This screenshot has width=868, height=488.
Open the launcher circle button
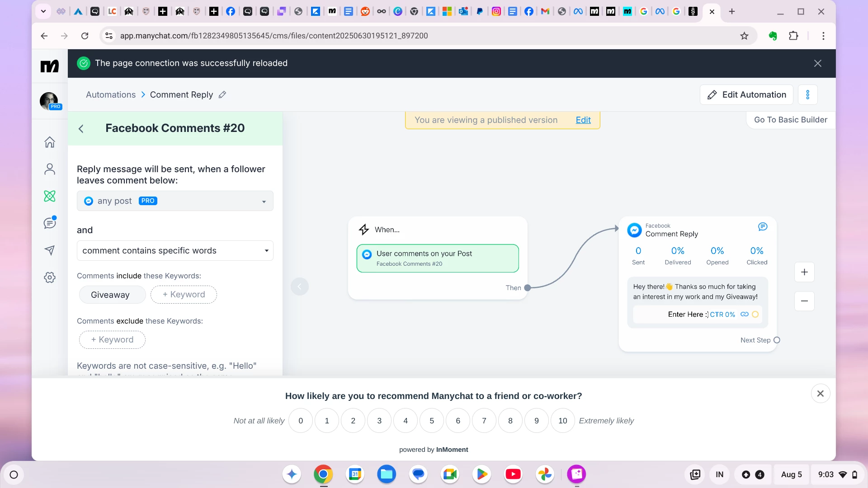coord(14,475)
